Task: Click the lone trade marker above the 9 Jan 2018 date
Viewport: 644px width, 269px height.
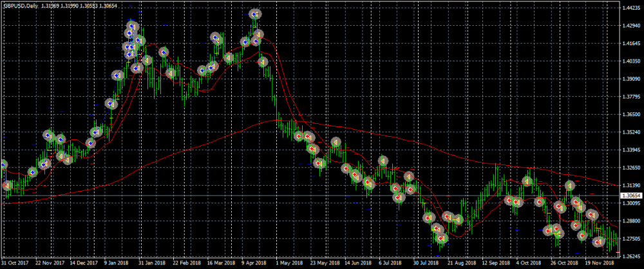Action: (x=111, y=104)
